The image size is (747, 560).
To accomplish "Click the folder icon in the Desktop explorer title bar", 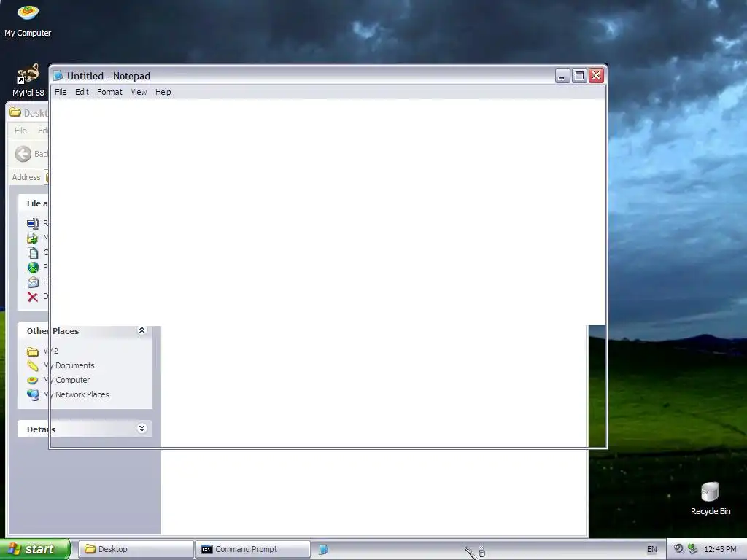I will coord(15,112).
